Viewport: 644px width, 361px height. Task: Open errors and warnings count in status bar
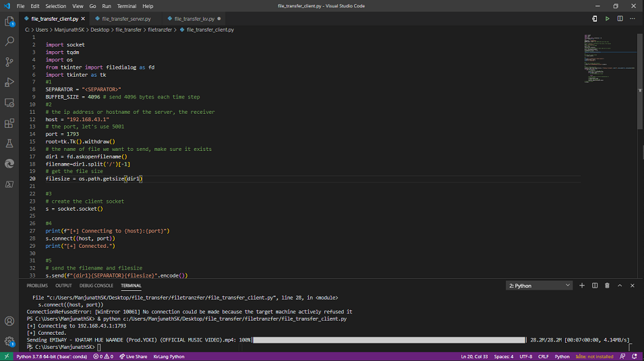[103, 356]
